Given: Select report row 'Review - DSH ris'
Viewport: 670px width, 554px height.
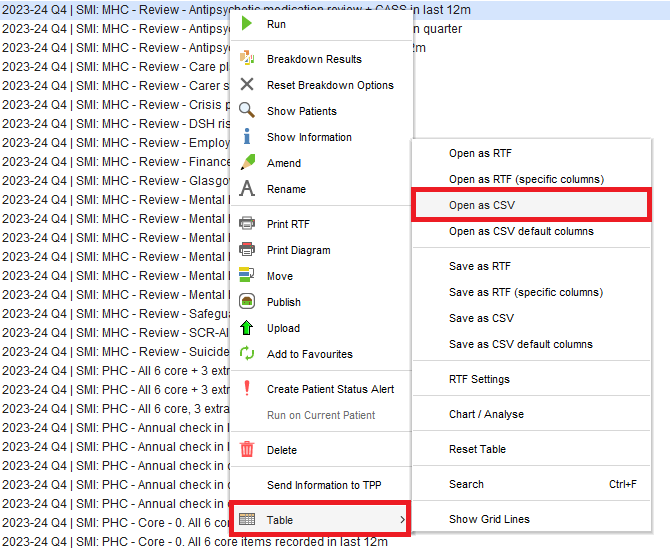Looking at the screenshot, I should coord(115,124).
